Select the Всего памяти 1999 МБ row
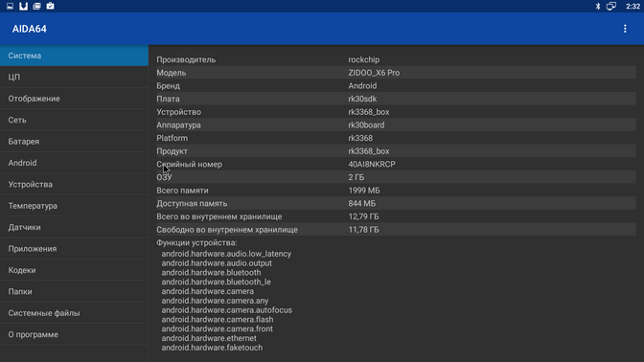 point(396,191)
